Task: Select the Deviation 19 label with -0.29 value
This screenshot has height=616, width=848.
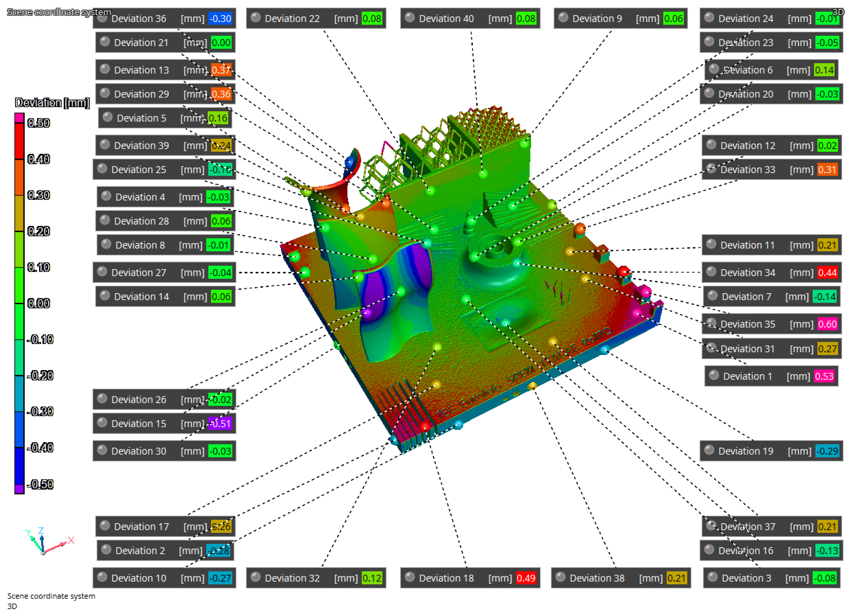Action: point(745,451)
